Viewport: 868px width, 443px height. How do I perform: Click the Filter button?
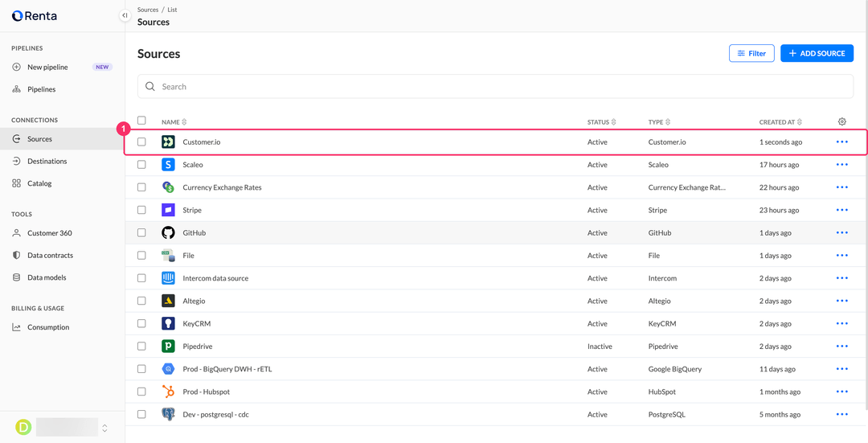tap(751, 53)
